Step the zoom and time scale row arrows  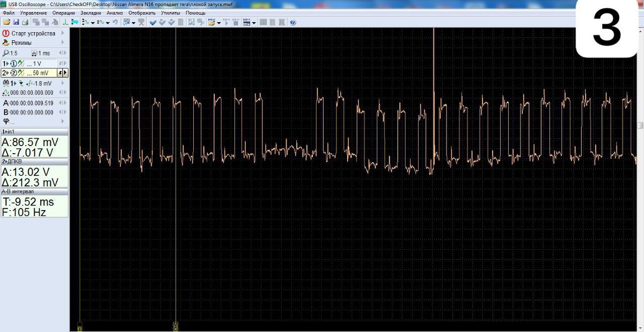click(x=63, y=53)
